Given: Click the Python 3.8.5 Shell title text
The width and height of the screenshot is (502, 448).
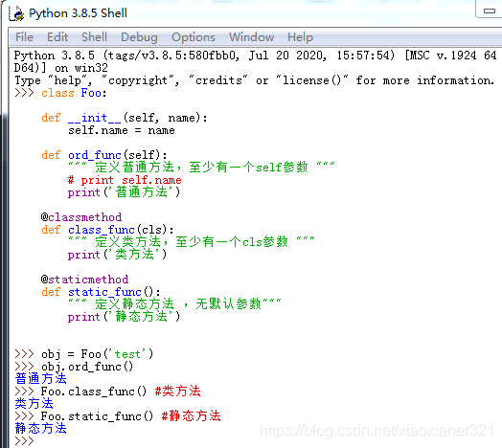Looking at the screenshot, I should point(79,13).
